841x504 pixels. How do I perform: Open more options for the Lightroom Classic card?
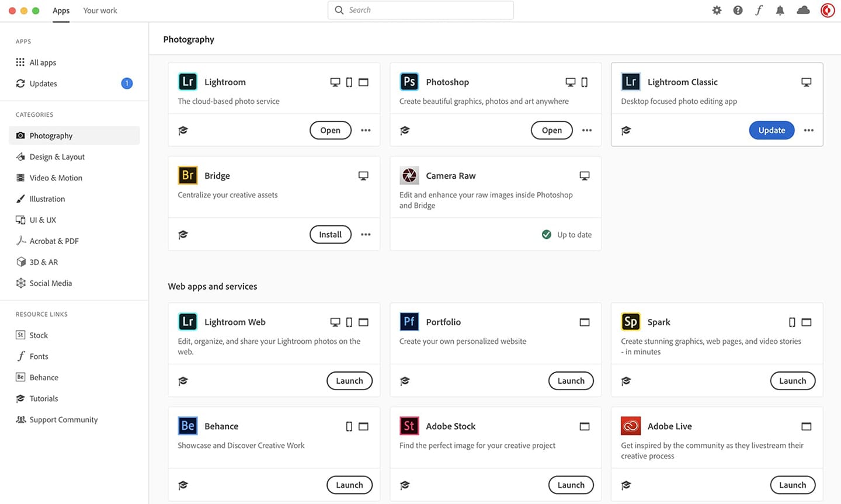809,130
